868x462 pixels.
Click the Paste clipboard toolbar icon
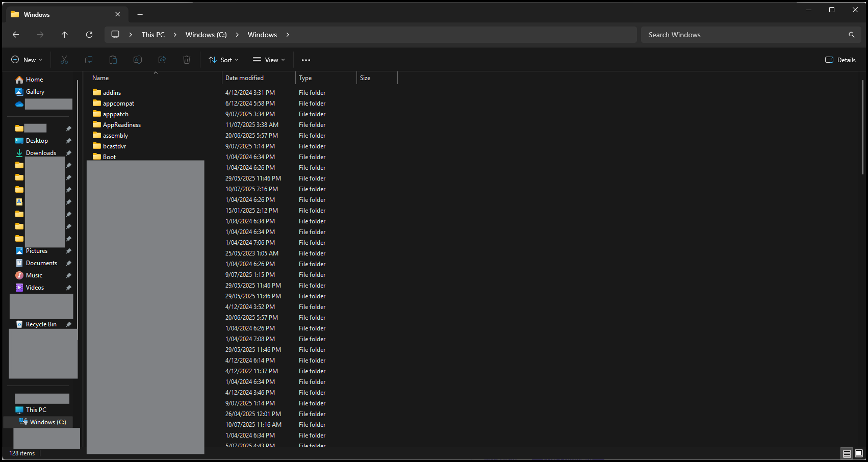113,60
